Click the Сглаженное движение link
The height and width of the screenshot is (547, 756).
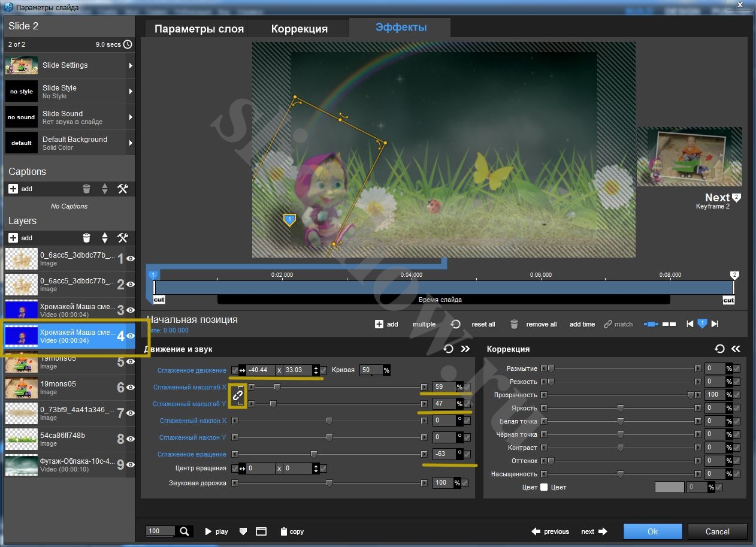point(192,370)
